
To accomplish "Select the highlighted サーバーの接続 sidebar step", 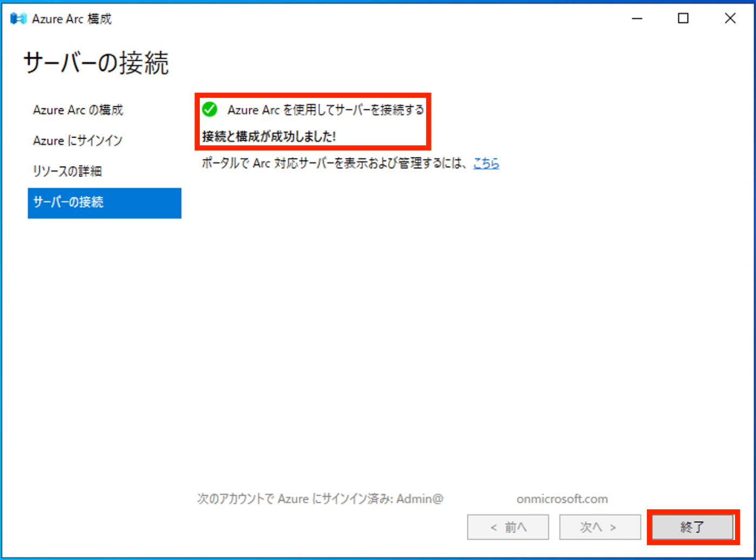I will point(104,203).
